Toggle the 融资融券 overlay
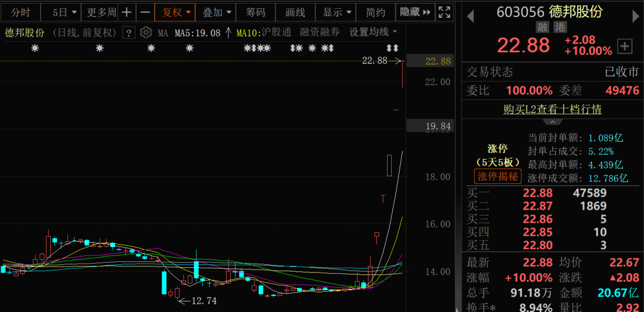 pos(320,33)
